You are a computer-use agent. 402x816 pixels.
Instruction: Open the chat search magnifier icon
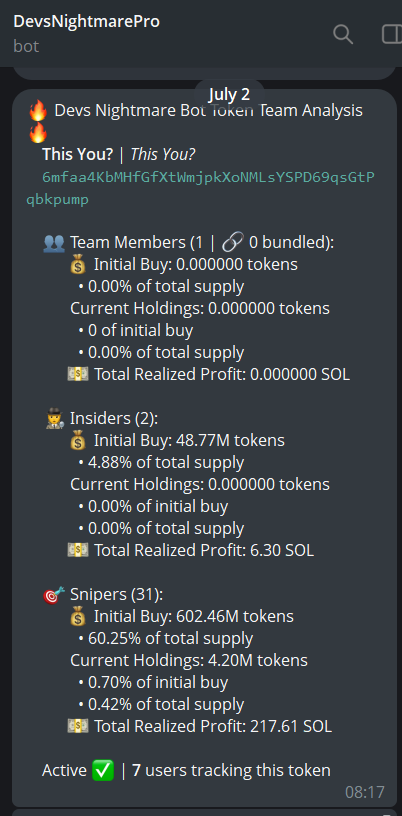(343, 34)
